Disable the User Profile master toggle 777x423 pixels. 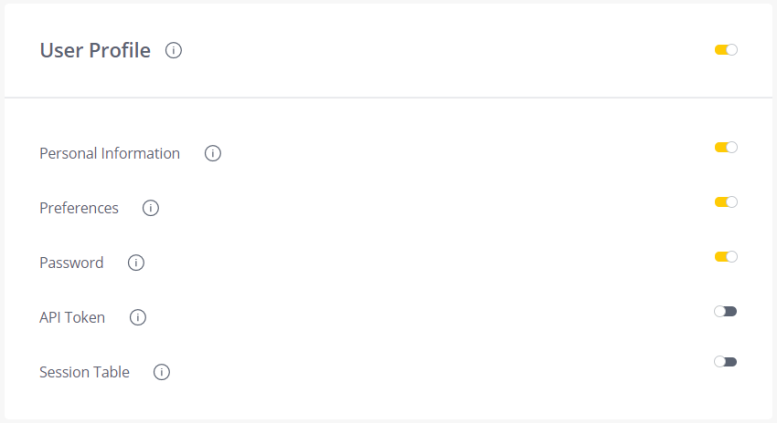pyautogui.click(x=726, y=50)
